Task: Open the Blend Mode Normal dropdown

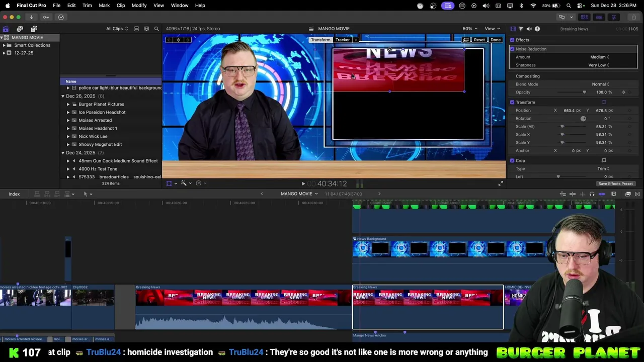Action: pos(600,84)
